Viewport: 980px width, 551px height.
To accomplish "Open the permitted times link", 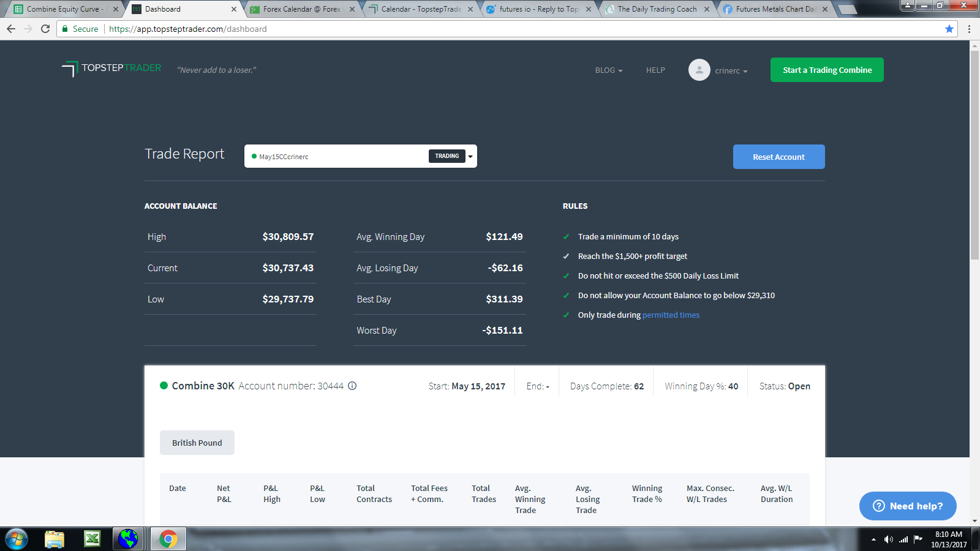I will (671, 315).
